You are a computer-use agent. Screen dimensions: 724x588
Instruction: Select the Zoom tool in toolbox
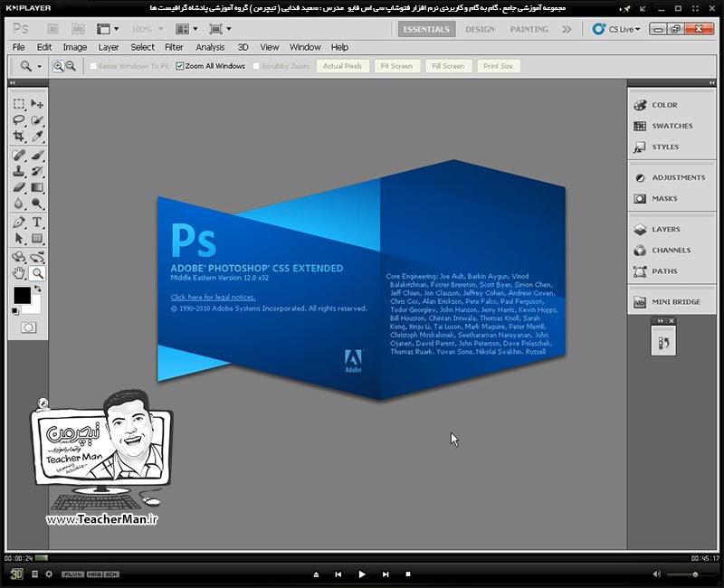[37, 273]
